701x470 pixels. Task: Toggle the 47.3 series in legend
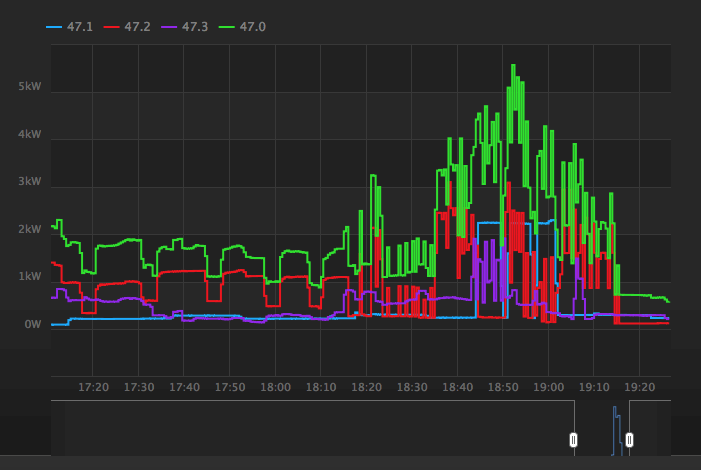click(x=194, y=26)
